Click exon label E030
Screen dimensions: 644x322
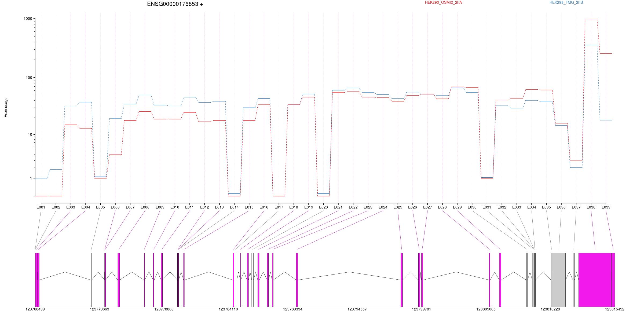pos(472,207)
